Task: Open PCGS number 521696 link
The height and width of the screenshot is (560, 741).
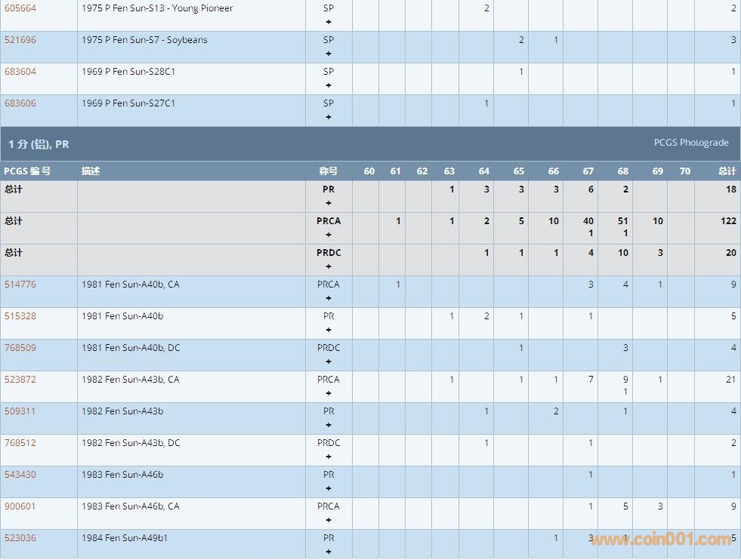Action: tap(20, 40)
